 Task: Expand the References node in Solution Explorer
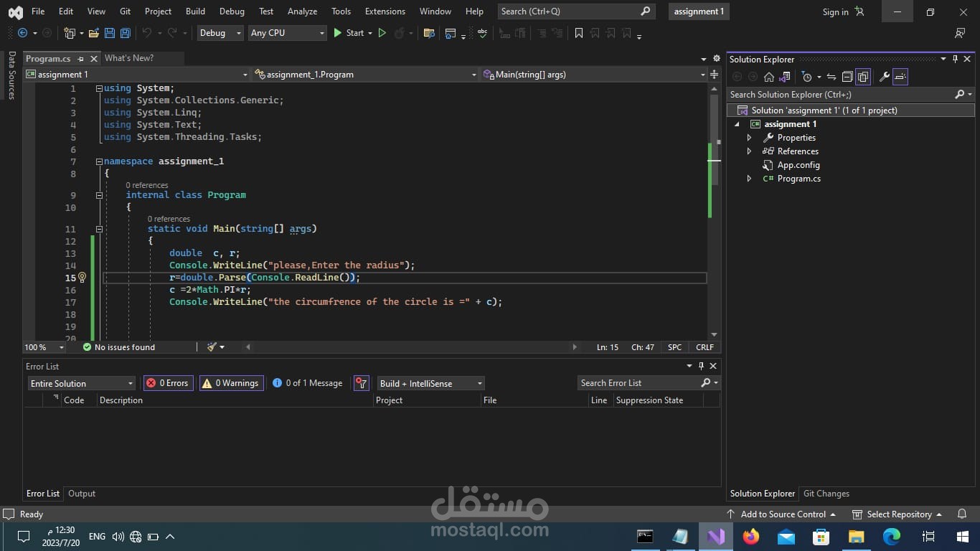tap(748, 151)
